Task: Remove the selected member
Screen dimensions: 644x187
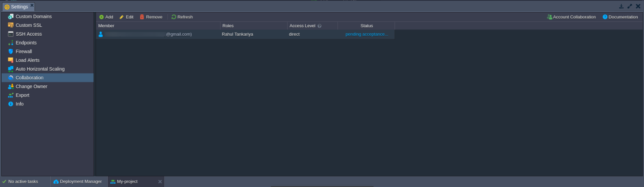Action: [x=151, y=17]
